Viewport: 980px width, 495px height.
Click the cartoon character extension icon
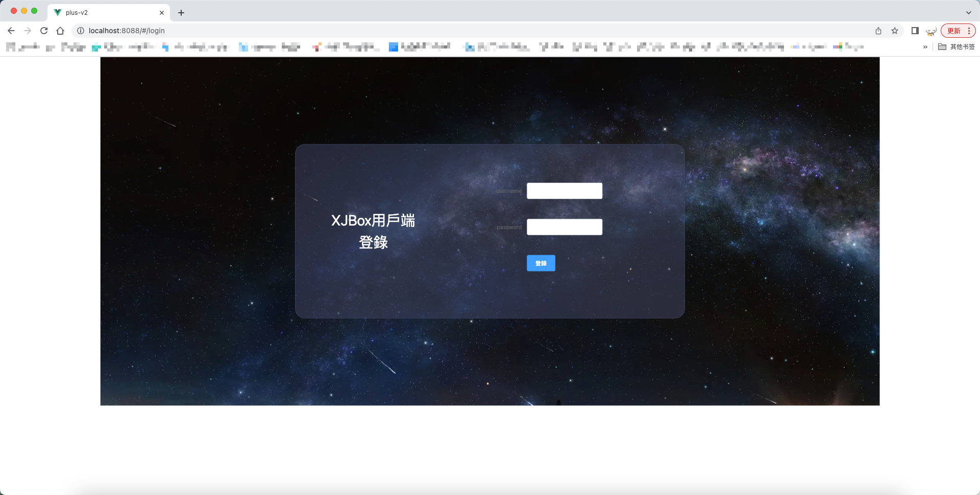click(x=930, y=31)
